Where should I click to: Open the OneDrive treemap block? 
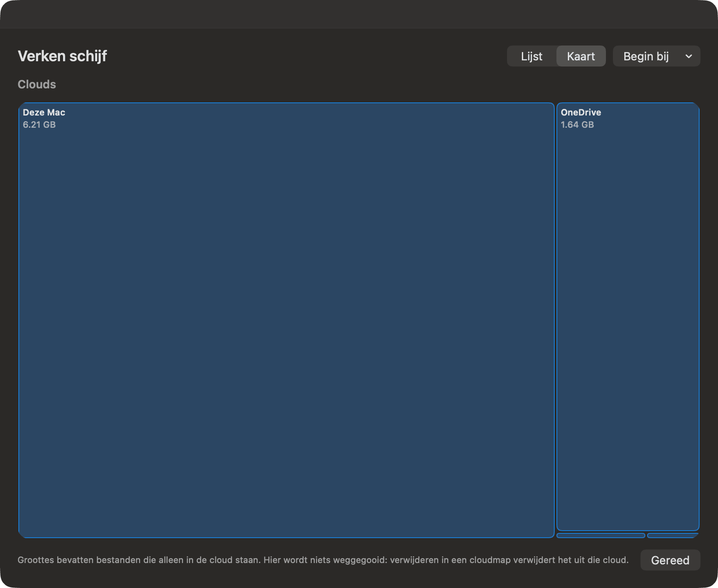[x=628, y=317]
